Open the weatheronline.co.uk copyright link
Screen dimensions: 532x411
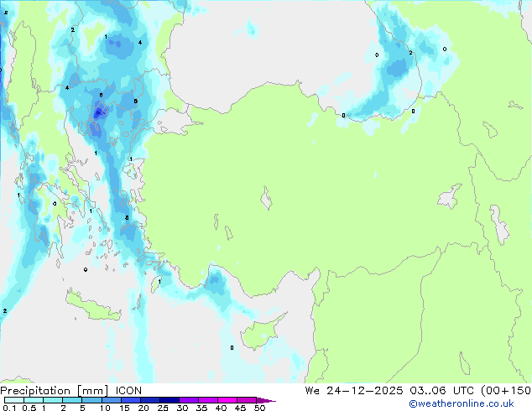click(462, 403)
